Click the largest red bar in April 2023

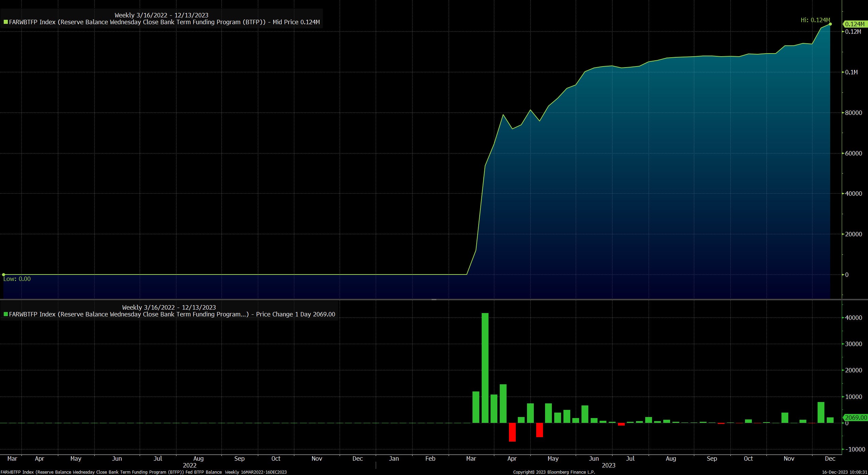[x=512, y=432]
